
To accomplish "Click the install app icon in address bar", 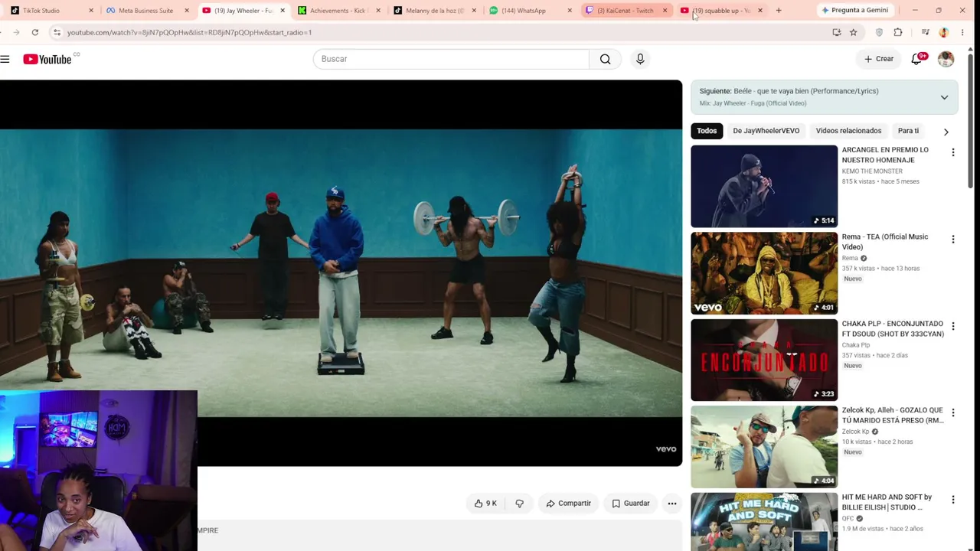I will click(x=837, y=32).
